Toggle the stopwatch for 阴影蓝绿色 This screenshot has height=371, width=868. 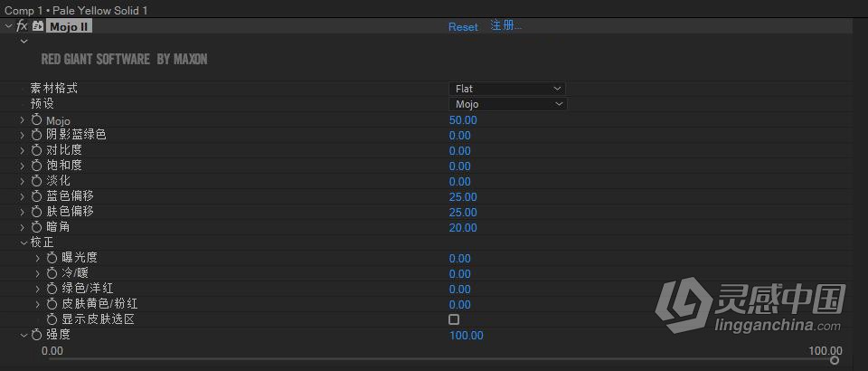36,135
